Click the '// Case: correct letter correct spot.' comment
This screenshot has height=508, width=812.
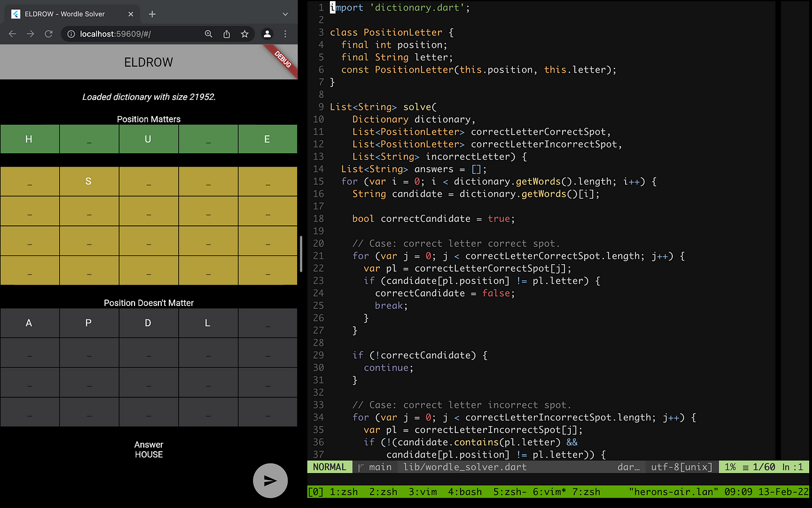pos(456,244)
